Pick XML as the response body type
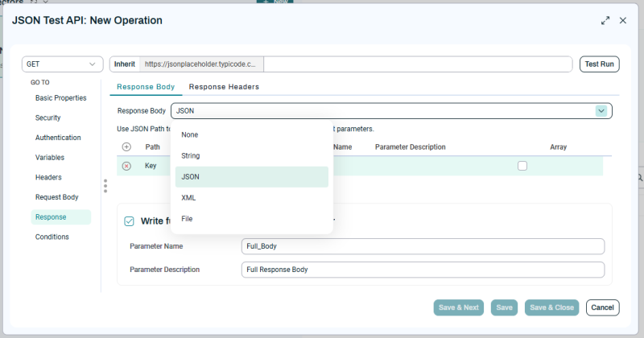Viewport: 644px width, 338px height. pyautogui.click(x=188, y=197)
